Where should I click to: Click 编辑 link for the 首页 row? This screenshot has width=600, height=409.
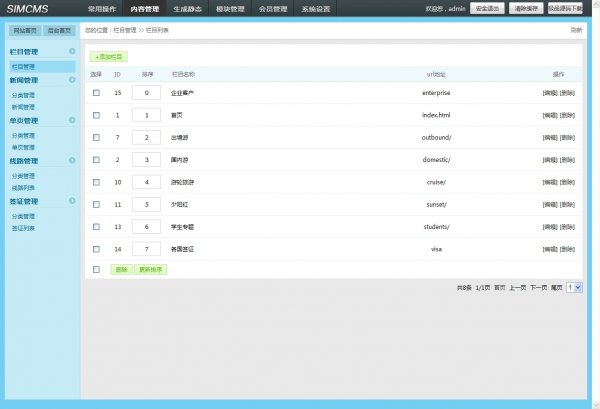point(549,115)
